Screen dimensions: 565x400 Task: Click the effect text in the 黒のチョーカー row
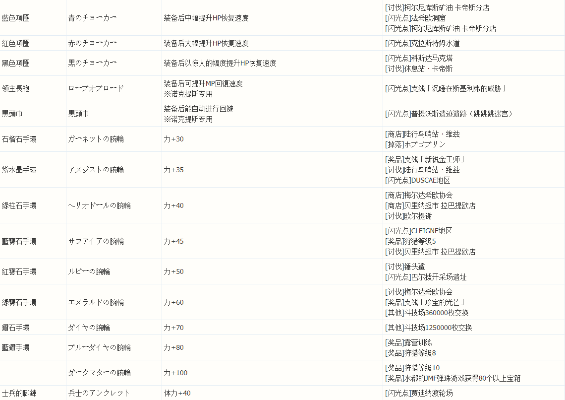click(x=220, y=63)
